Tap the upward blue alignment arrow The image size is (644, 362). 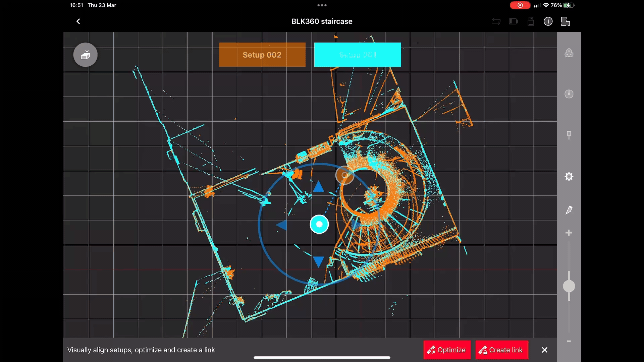pyautogui.click(x=318, y=187)
